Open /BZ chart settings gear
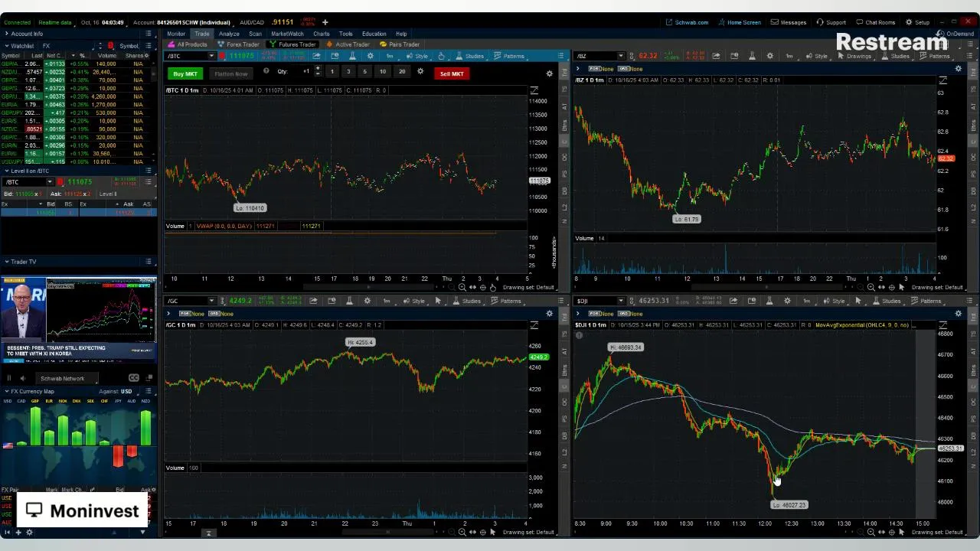 [x=769, y=56]
